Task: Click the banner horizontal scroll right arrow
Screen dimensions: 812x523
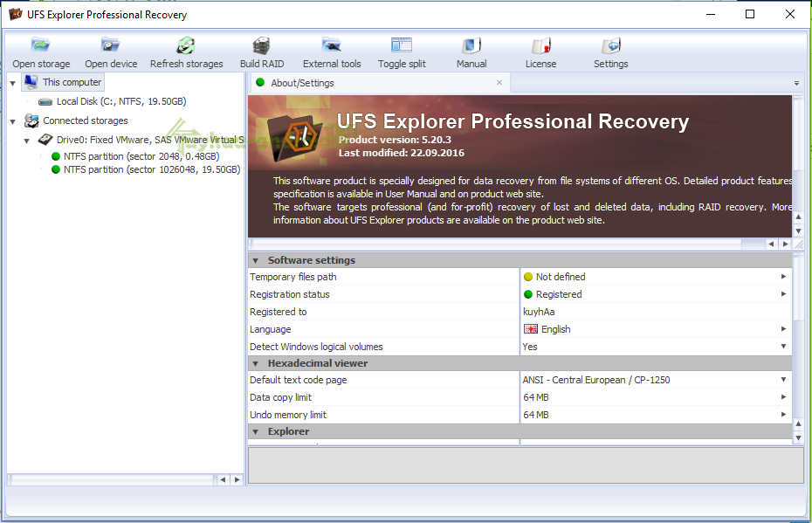Action: (x=786, y=244)
